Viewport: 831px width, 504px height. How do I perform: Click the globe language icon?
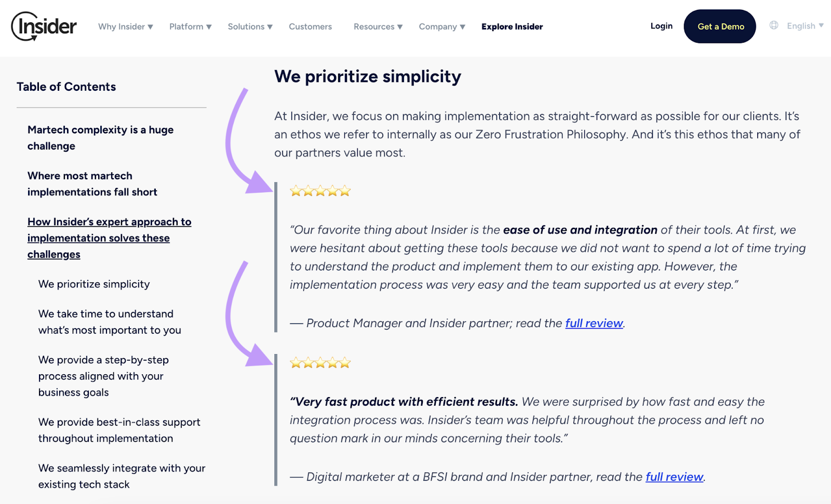773,25
